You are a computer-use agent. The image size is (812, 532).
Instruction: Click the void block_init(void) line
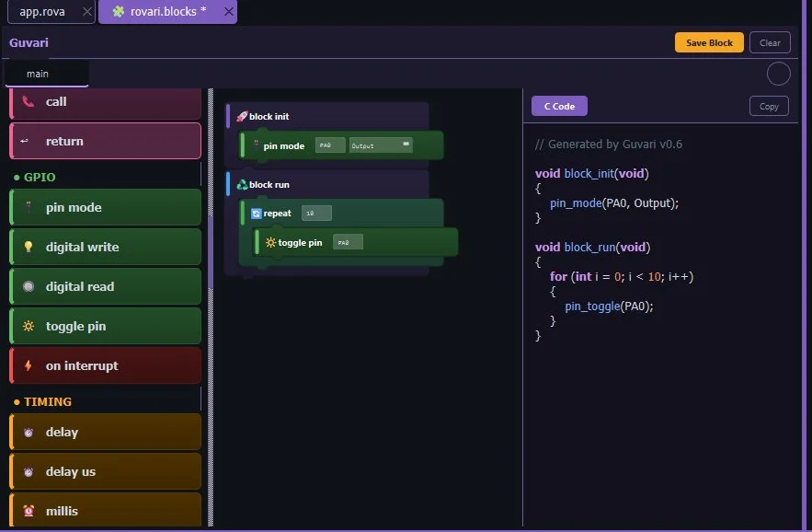(x=592, y=174)
